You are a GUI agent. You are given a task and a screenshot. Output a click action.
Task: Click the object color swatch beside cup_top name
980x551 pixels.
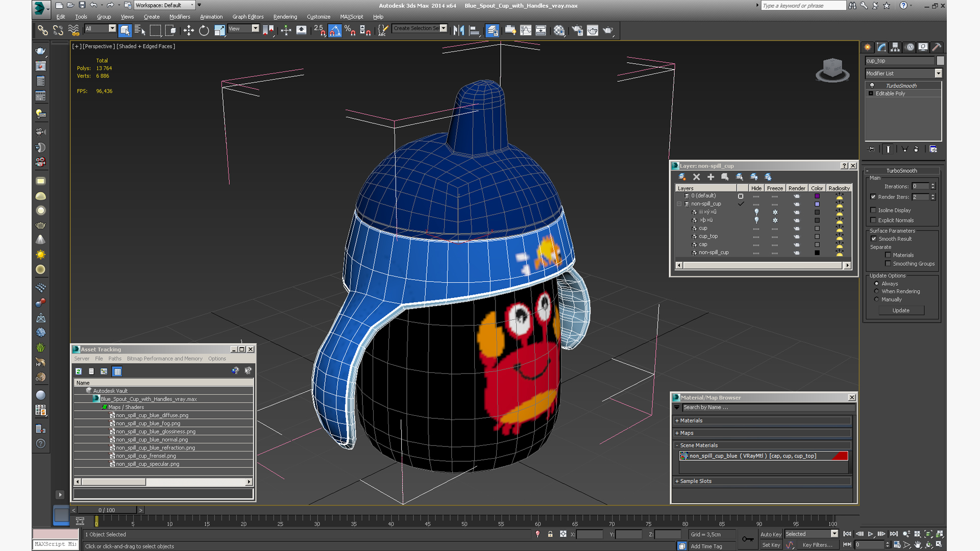coord(940,61)
